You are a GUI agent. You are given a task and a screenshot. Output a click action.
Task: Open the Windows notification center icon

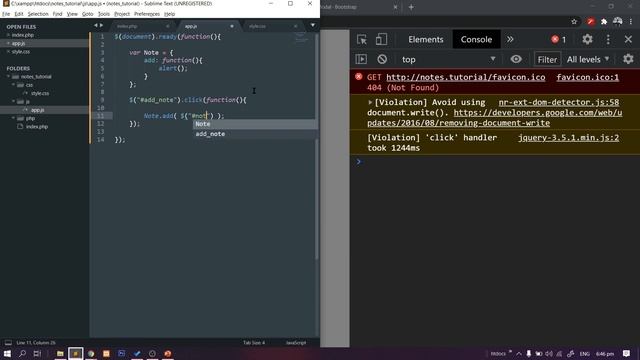(627, 353)
